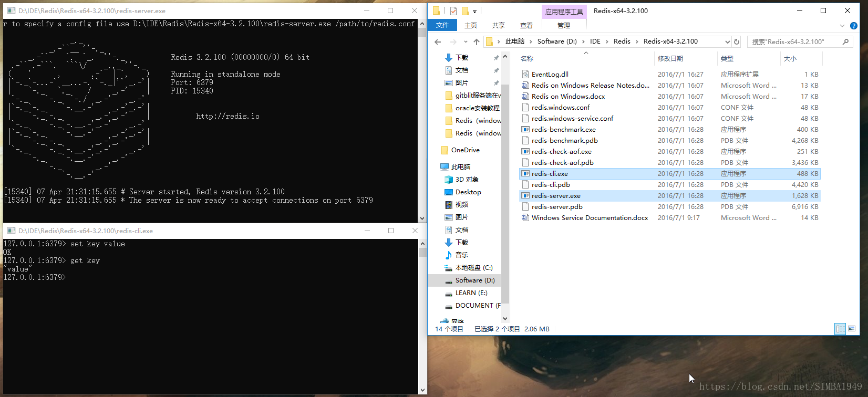Select the redis.windows-service.conf file name
Image resolution: width=868 pixels, height=397 pixels.
point(572,118)
